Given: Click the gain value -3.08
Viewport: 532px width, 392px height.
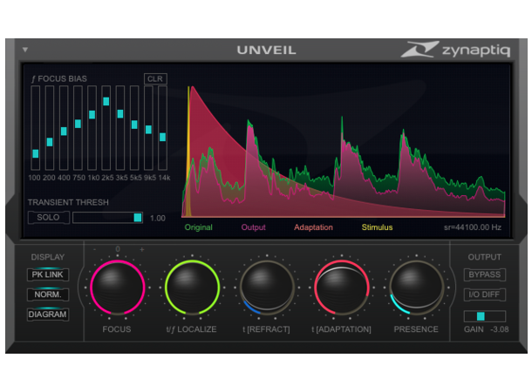Looking at the screenshot, I should [500, 329].
